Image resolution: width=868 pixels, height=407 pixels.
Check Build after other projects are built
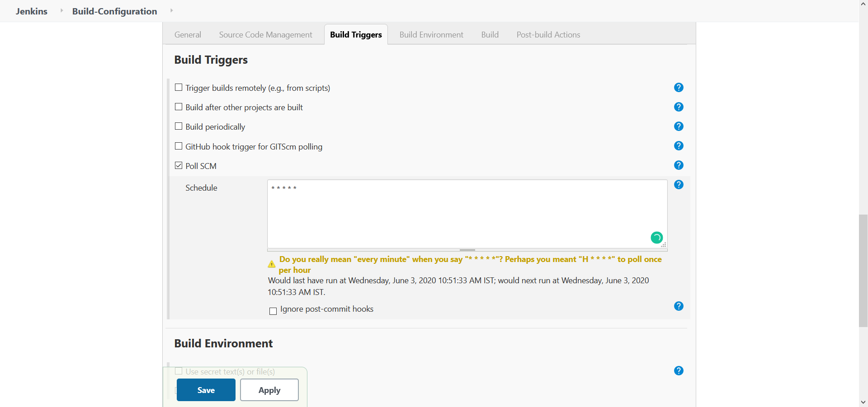tap(179, 107)
